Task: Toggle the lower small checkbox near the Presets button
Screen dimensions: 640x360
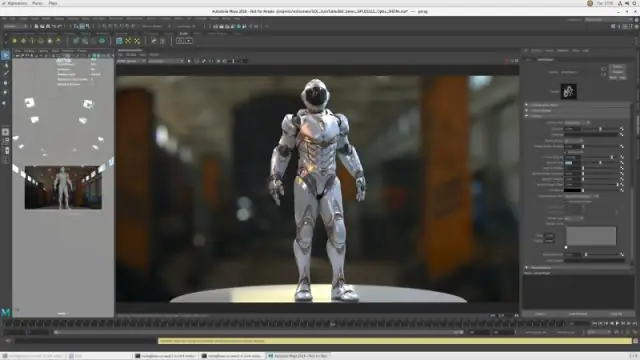Action: pyautogui.click(x=604, y=74)
